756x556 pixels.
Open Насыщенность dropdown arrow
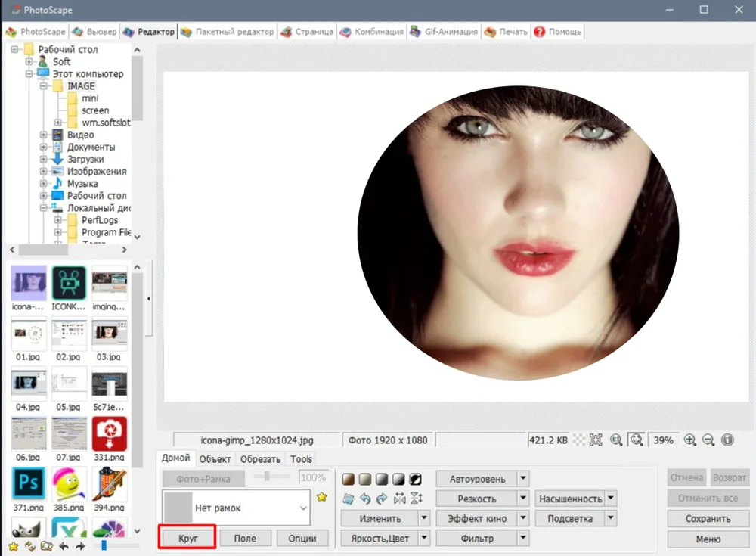611,499
